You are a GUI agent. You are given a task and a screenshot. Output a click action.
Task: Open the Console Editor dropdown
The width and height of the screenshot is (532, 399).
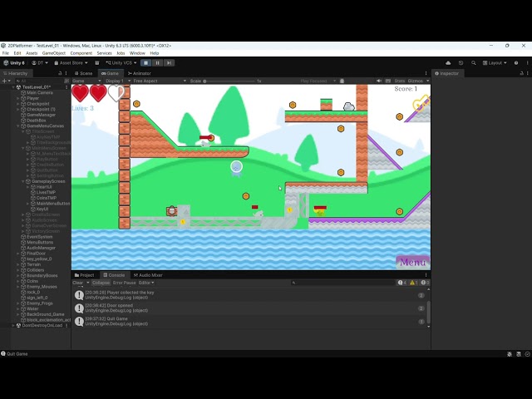[x=146, y=283]
